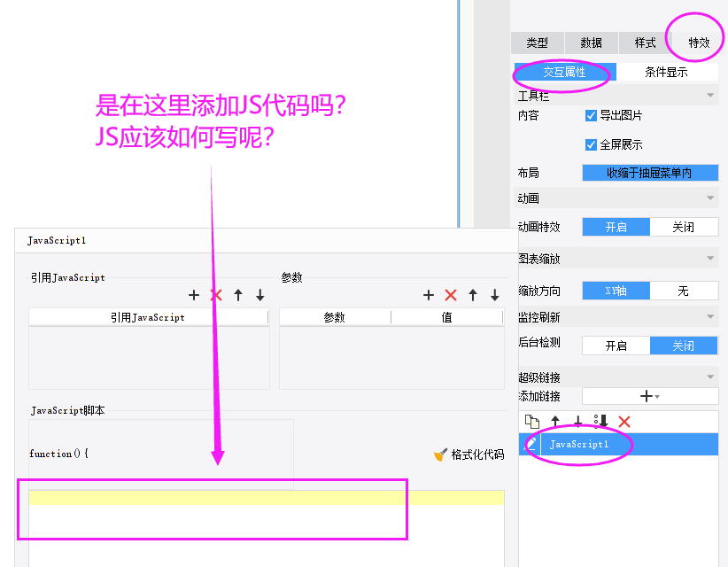Click the 格式化代码 button
728x567 pixels.
[x=469, y=454]
